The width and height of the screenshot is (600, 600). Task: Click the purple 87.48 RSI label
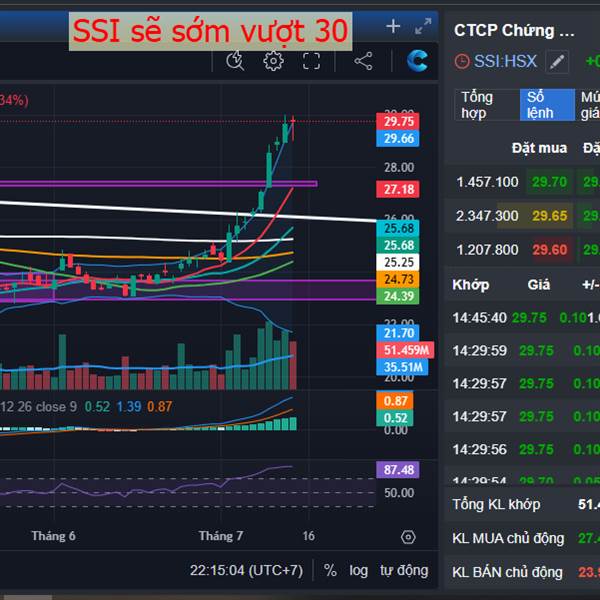pos(398,470)
